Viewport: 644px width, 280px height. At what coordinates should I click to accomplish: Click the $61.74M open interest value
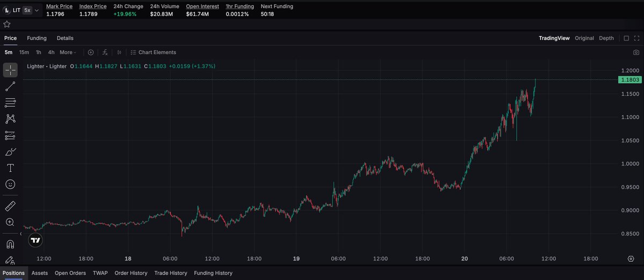(196, 14)
